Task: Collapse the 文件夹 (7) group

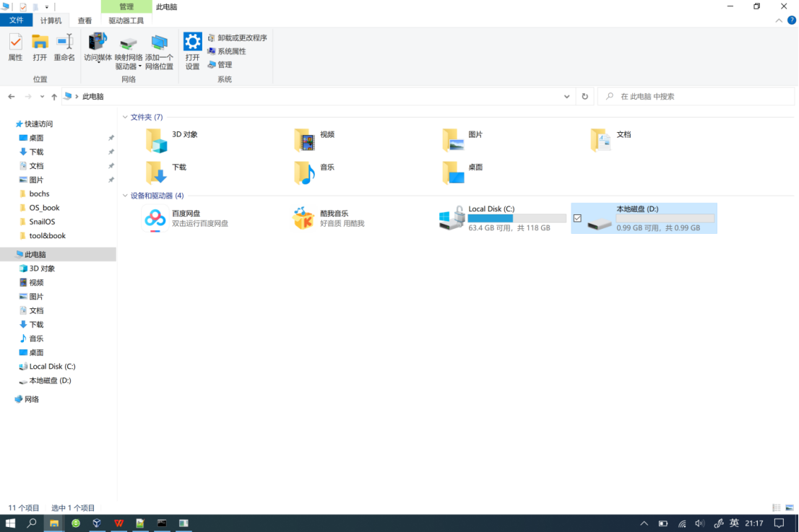Action: [x=126, y=117]
